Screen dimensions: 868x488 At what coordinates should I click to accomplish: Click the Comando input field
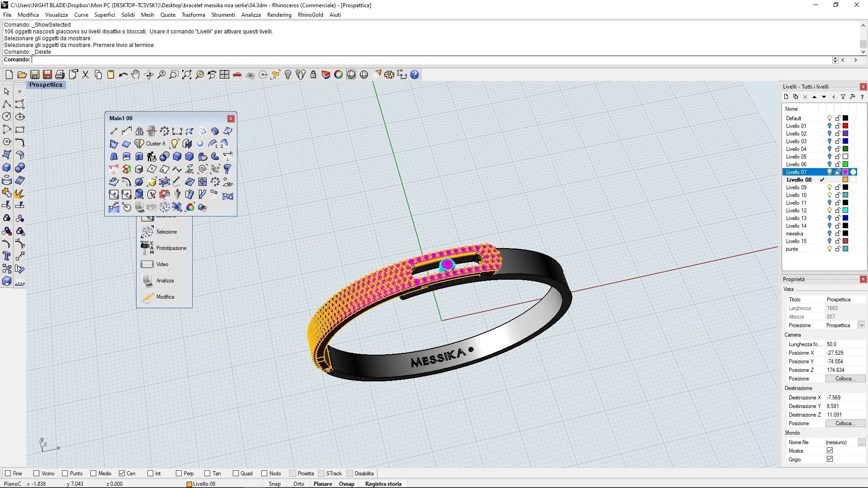(x=432, y=60)
